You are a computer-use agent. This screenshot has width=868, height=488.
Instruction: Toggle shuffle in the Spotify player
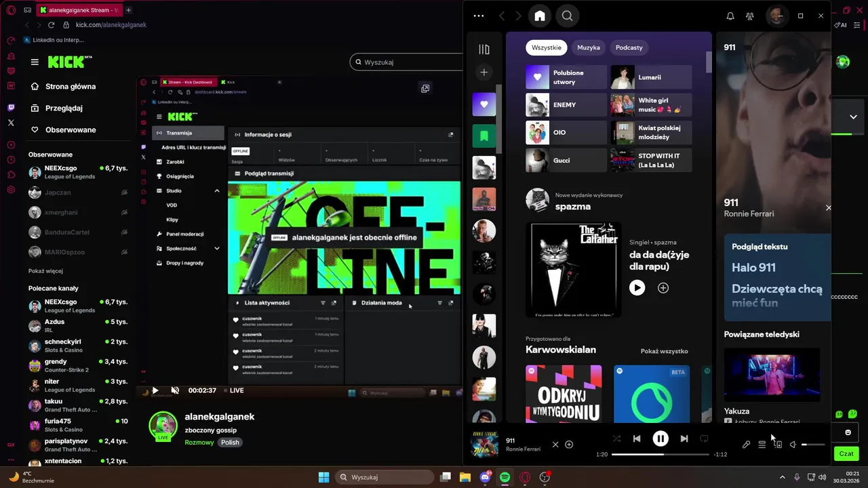[616, 439]
